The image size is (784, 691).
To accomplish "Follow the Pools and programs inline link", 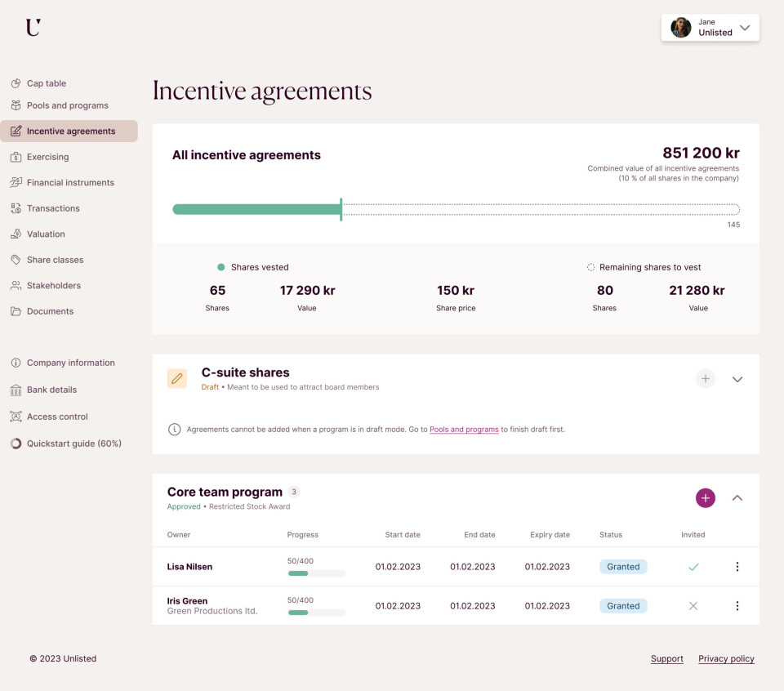I will [464, 430].
